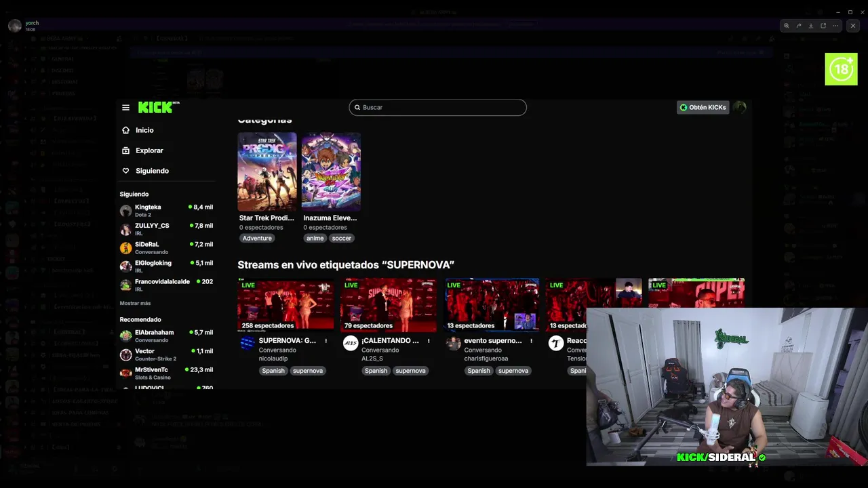Click the anime tag
868x488 pixels.
coord(315,238)
